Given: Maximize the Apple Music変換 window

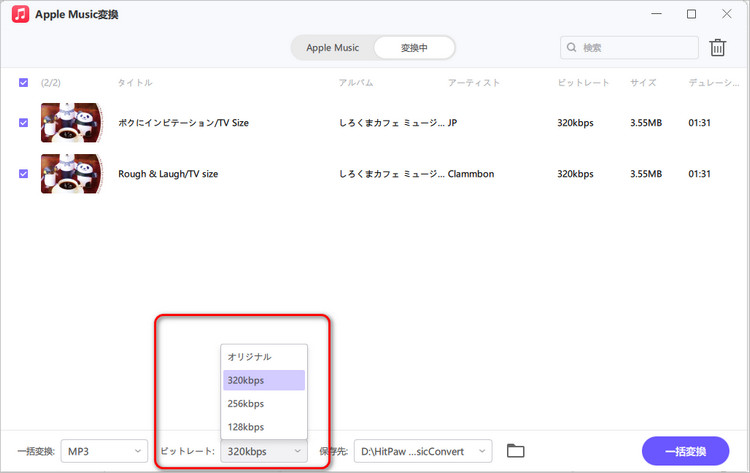Looking at the screenshot, I should [691, 14].
